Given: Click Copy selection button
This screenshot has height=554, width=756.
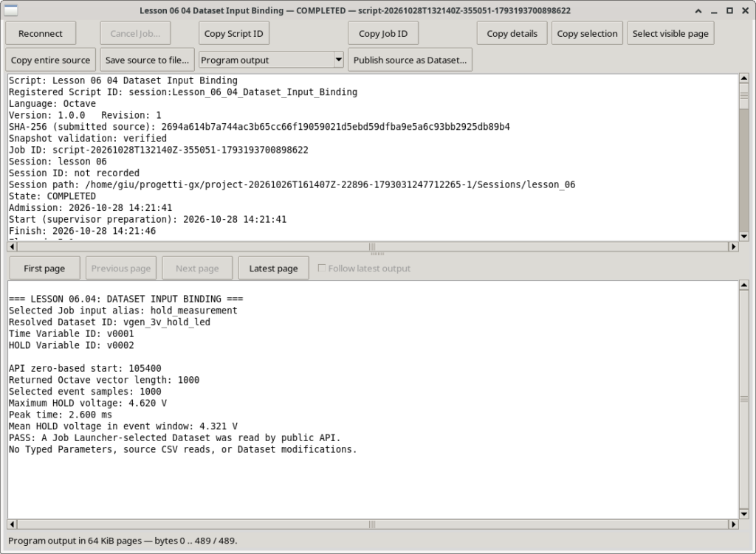Looking at the screenshot, I should coord(587,33).
